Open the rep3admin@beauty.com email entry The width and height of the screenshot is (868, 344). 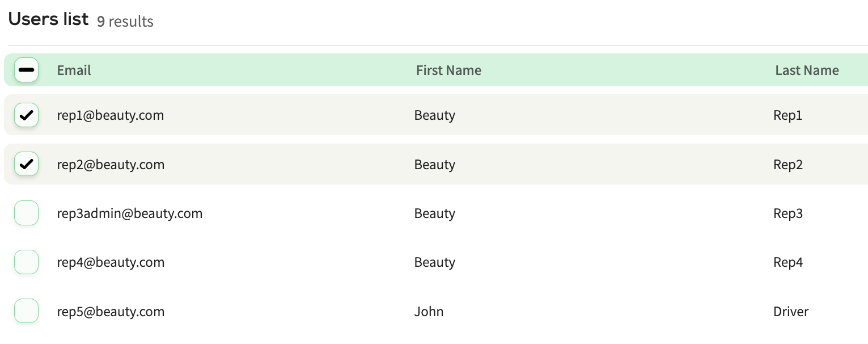coord(130,213)
